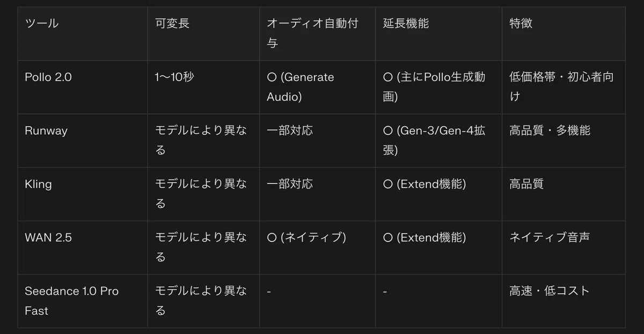Select the Generate Audio cell
Image resolution: width=644 pixels, height=334 pixels.
pyautogui.click(x=301, y=87)
